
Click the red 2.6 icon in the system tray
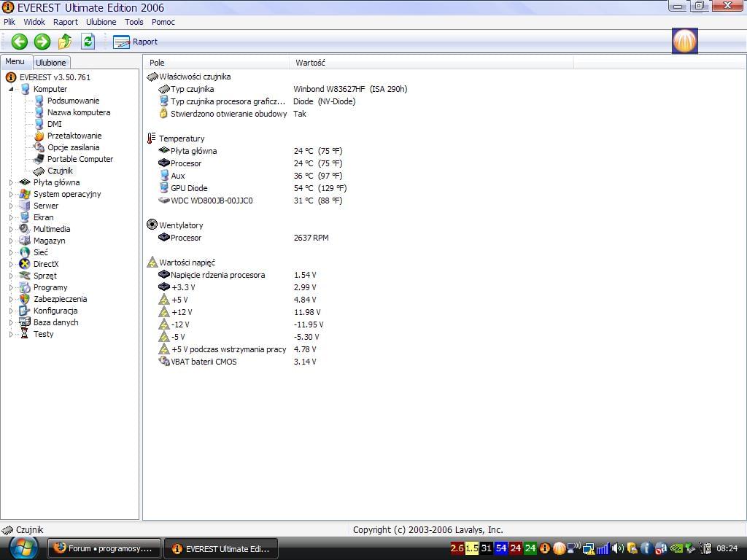457,548
